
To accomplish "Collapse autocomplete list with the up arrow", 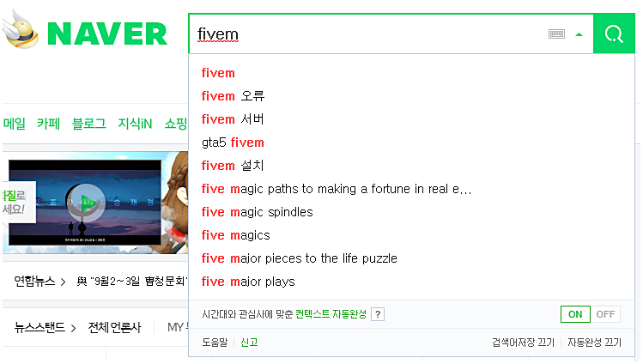I will [x=579, y=34].
